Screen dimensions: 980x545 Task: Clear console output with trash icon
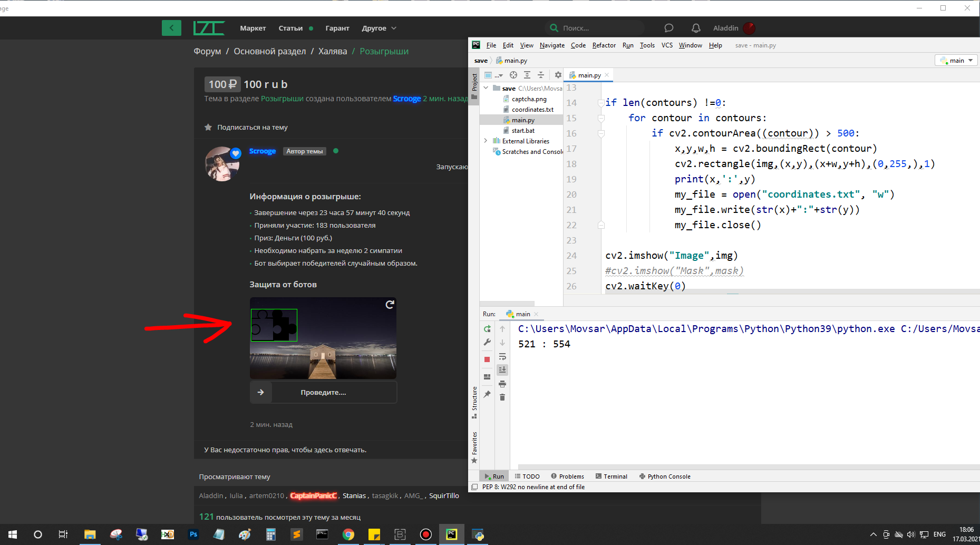pos(502,397)
